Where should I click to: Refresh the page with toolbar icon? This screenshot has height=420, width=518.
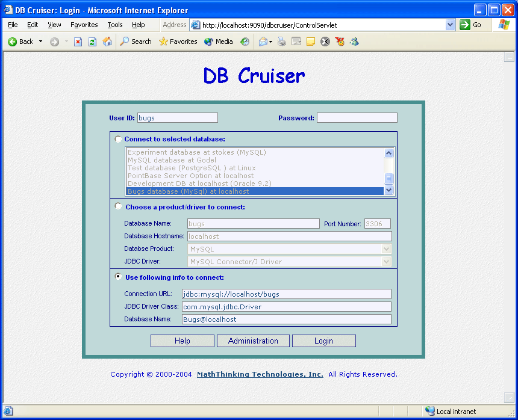coord(92,42)
